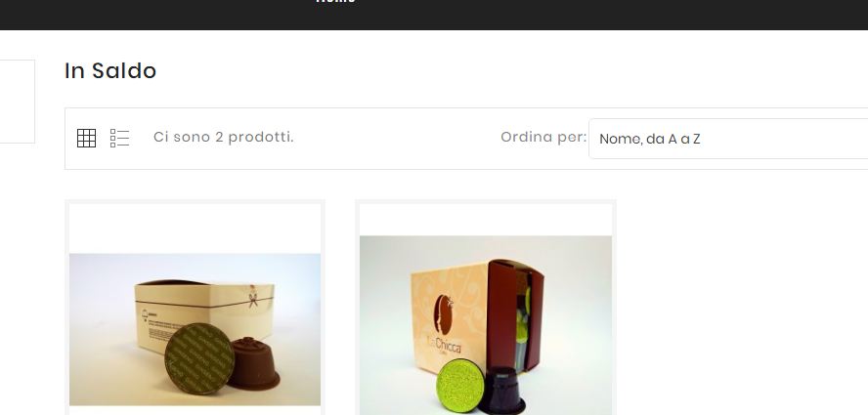This screenshot has height=415, width=868.
Task: Click the 'Ordina per:' label
Action: click(x=543, y=138)
